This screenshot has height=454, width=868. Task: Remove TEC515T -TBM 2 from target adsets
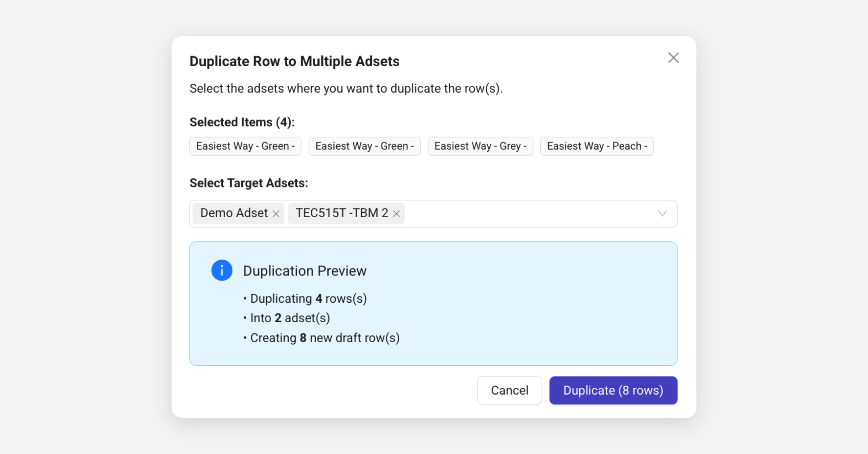coord(396,214)
